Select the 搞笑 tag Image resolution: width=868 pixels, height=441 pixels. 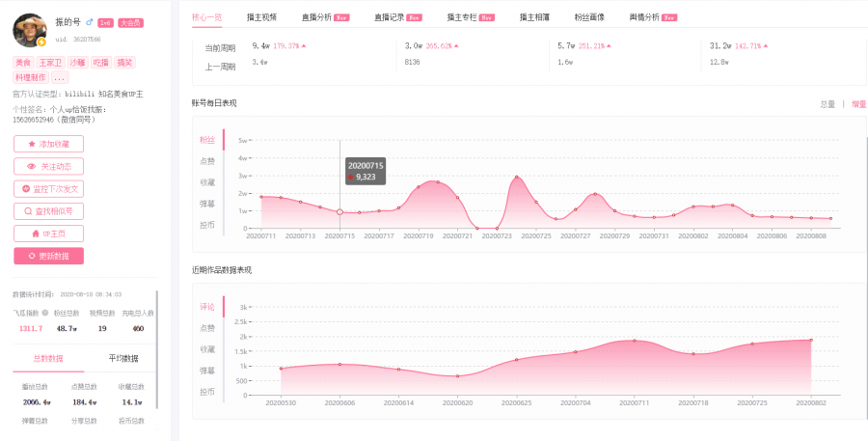125,63
